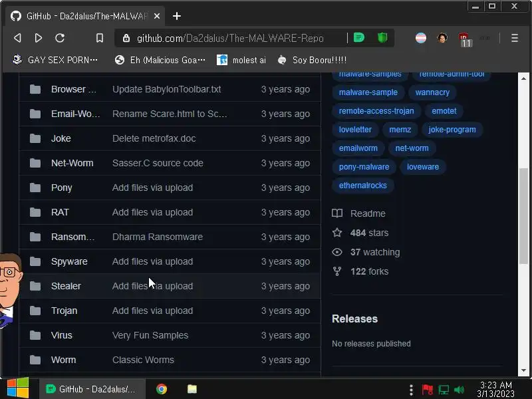This screenshot has height=399, width=532.
Task: Click the page vertical scrollbar thumb
Action: click(x=523, y=215)
